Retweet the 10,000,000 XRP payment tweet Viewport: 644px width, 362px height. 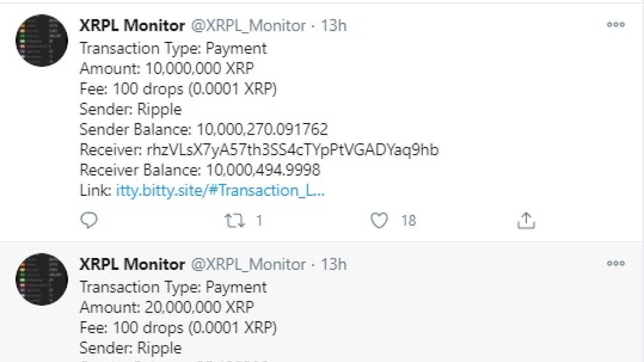pos(235,220)
